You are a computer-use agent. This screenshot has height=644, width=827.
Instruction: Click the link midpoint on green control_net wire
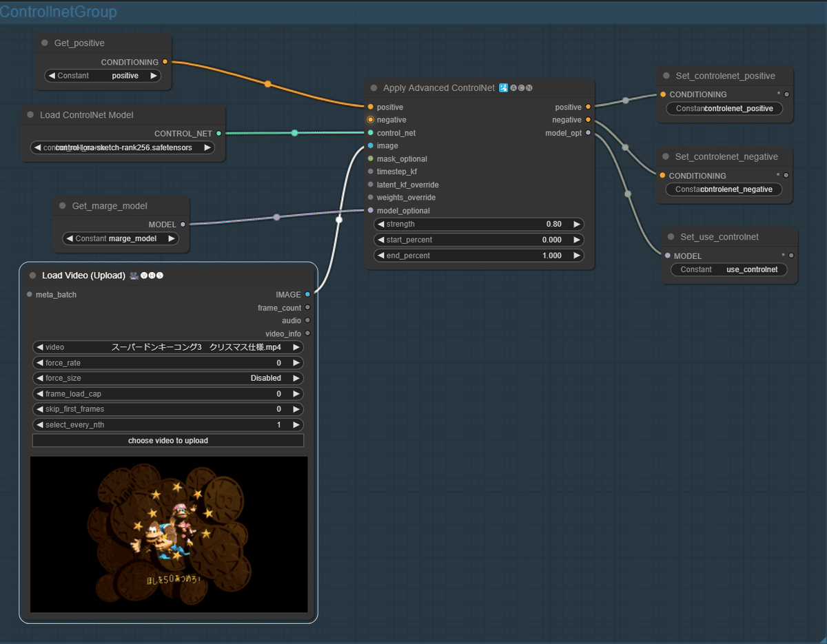[294, 133]
